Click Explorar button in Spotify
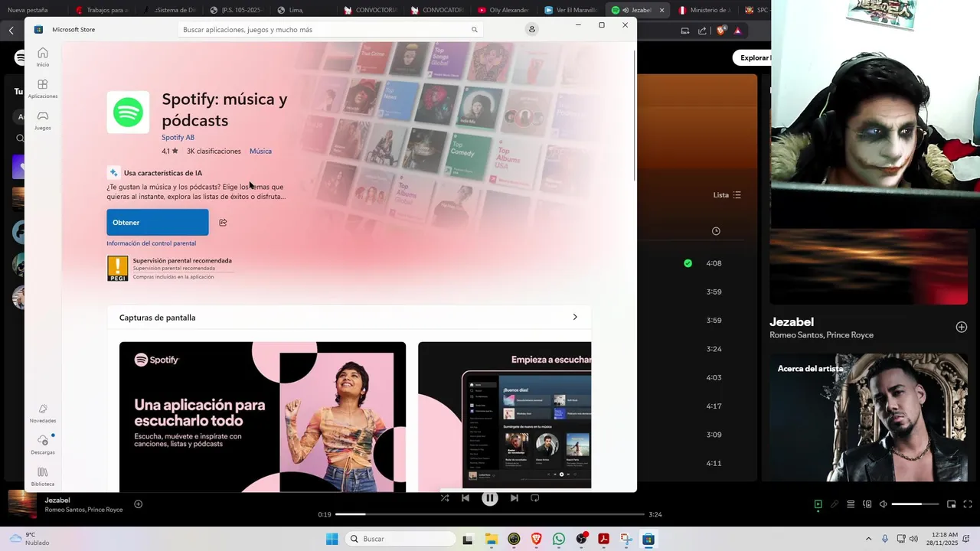This screenshot has height=551, width=980. pos(752,57)
